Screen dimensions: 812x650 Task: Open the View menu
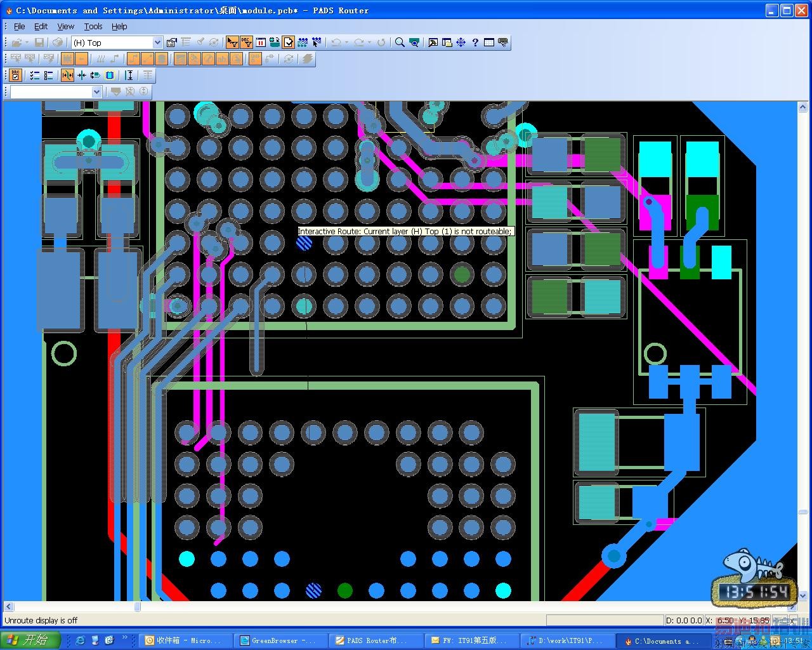coord(65,26)
